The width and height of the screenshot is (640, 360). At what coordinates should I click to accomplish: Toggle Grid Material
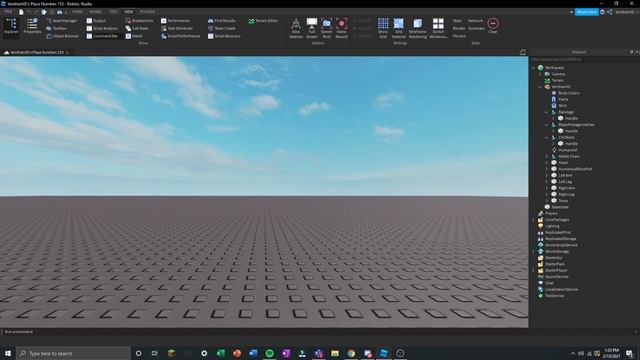click(398, 28)
